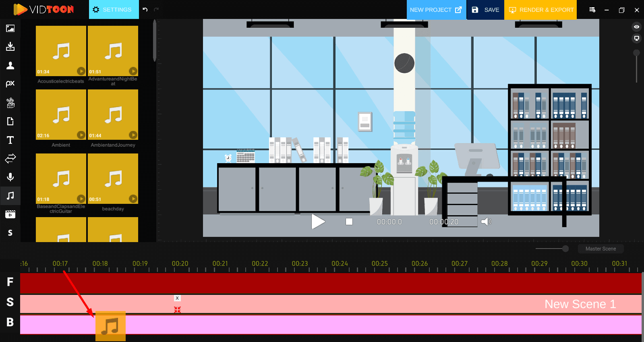644x342 pixels.
Task: Open the characters panel icon
Action: pos(10,65)
